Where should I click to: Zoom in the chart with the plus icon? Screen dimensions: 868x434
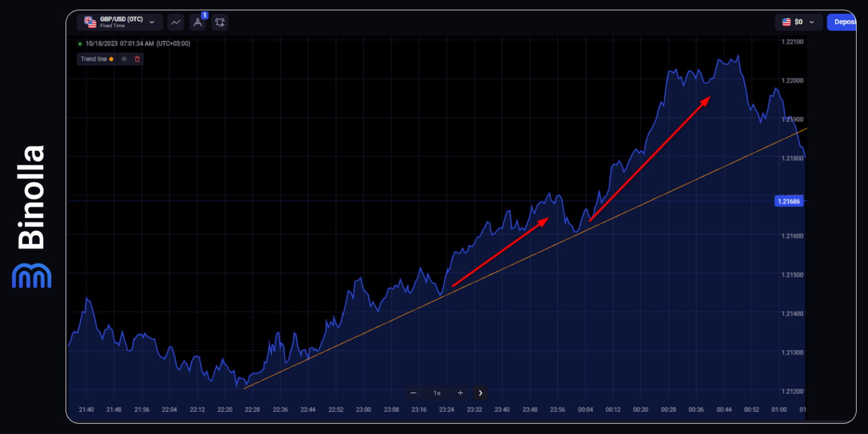click(460, 393)
